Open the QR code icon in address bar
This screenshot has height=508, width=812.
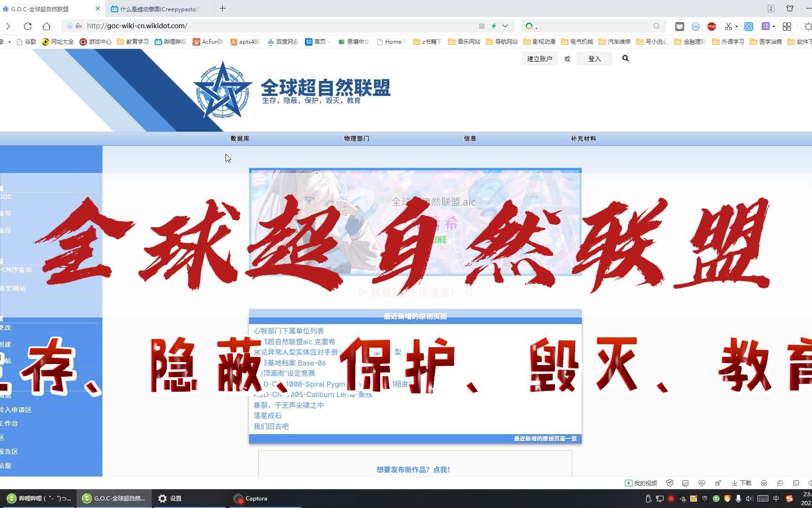[x=482, y=26]
